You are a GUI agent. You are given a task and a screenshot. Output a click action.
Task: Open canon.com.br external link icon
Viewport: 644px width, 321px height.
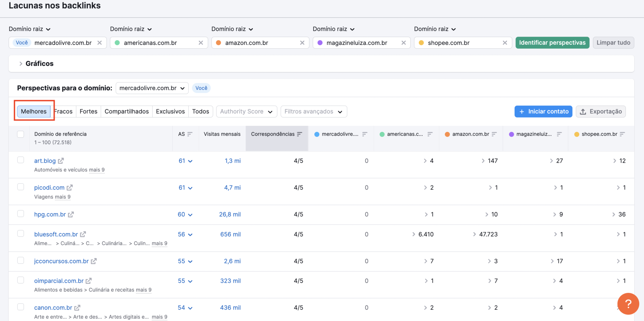click(77, 308)
